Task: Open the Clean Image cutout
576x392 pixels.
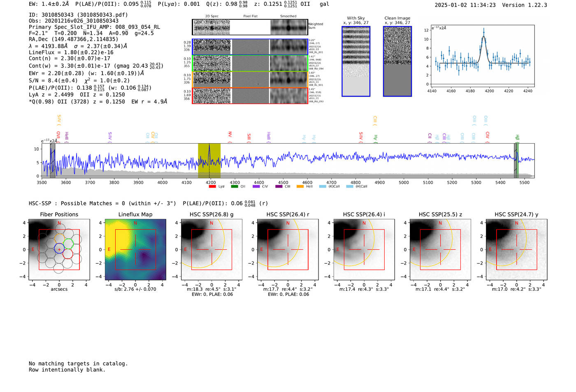Action: click(397, 61)
